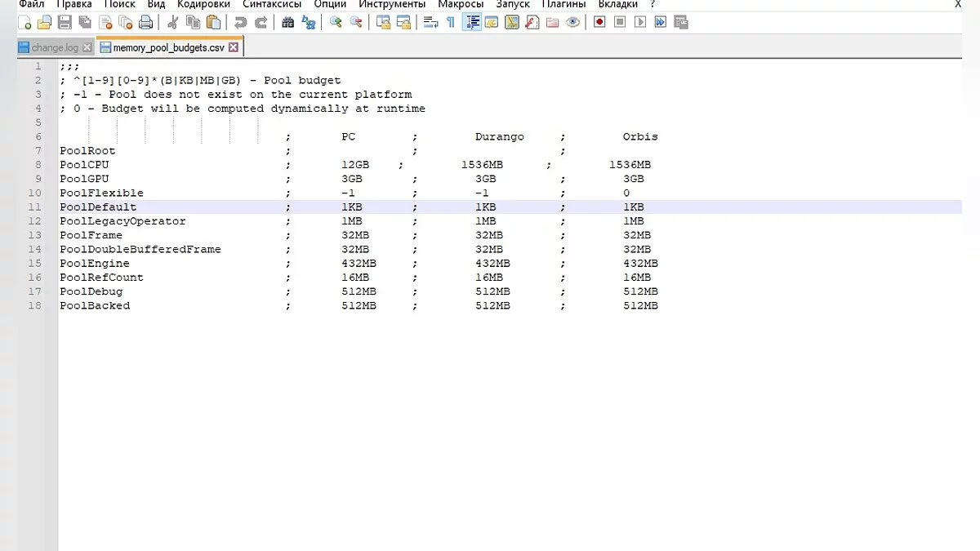Viewport: 980px width, 551px height.
Task: Toggle monitoring with the eye icon
Action: point(572,23)
